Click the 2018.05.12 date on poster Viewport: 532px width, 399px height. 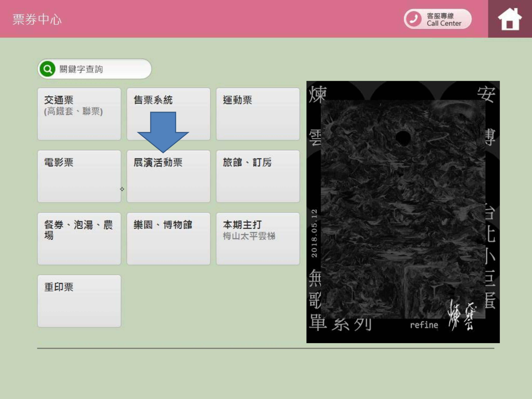point(314,233)
